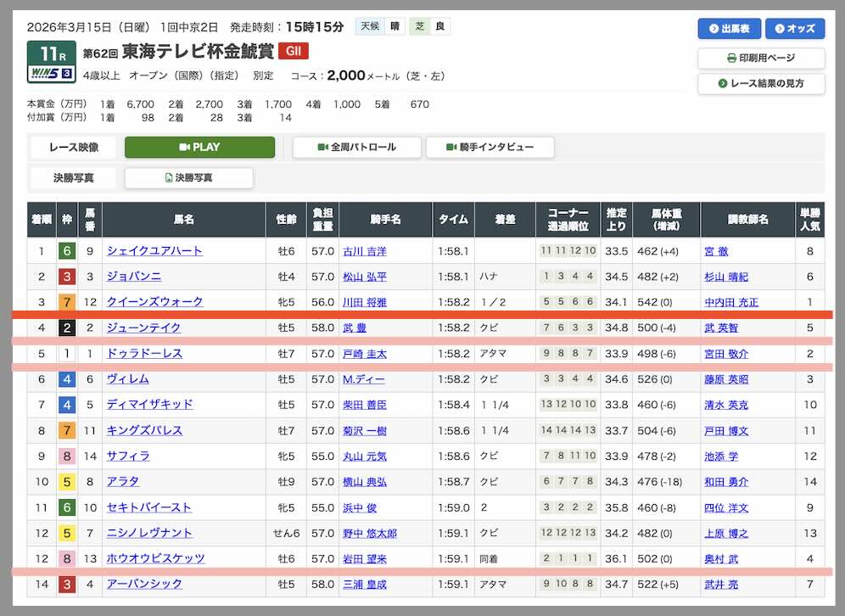Click the red GII grade badge
Image resolution: width=845 pixels, height=616 pixels.
[293, 51]
